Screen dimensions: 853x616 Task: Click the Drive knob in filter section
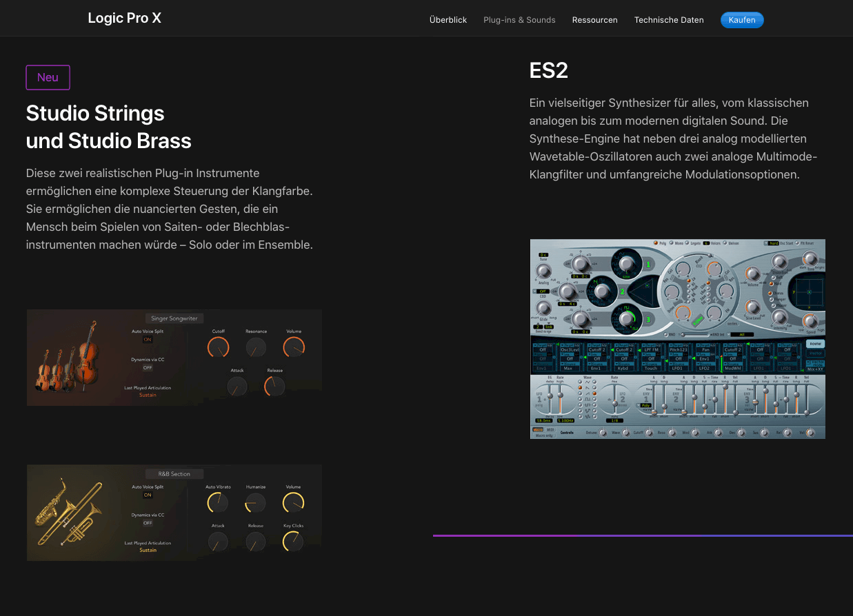coord(683,314)
